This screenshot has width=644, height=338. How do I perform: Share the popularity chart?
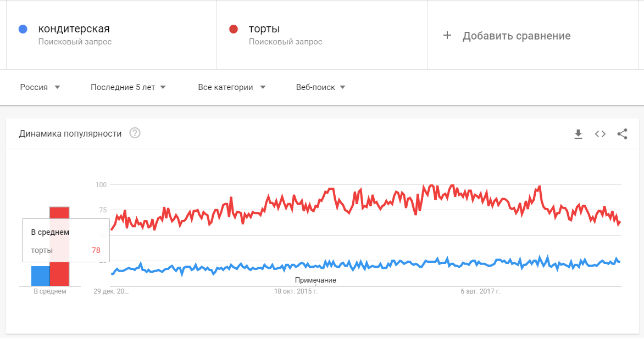622,134
